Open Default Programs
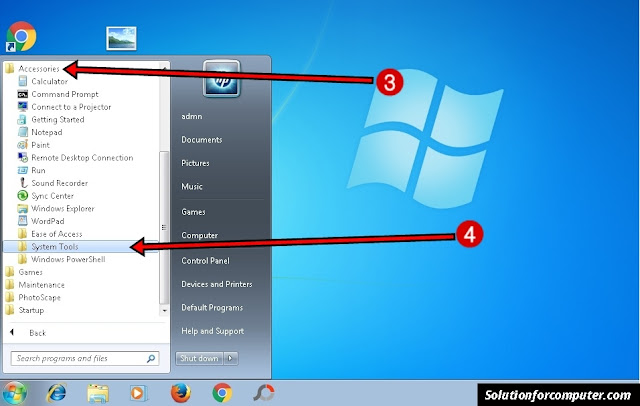Image resolution: width=640 pixels, height=406 pixels. 212,307
